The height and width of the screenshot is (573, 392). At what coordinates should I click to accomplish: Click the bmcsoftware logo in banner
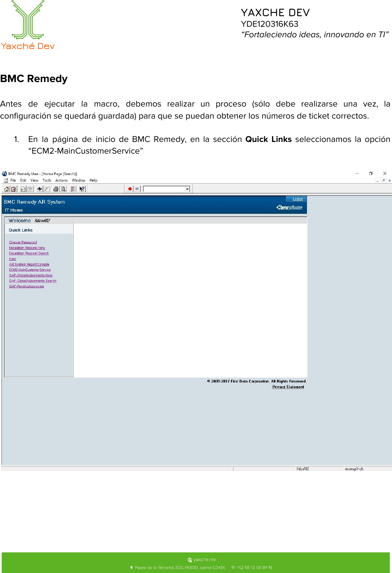point(289,207)
